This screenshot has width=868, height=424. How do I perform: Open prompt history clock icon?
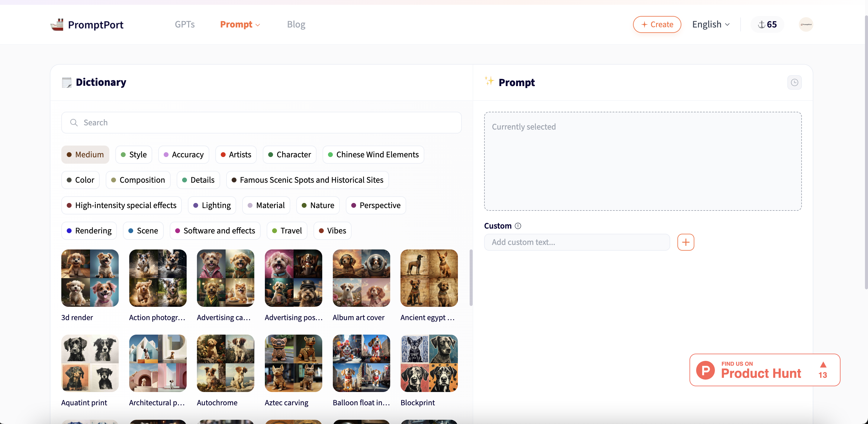click(x=794, y=82)
